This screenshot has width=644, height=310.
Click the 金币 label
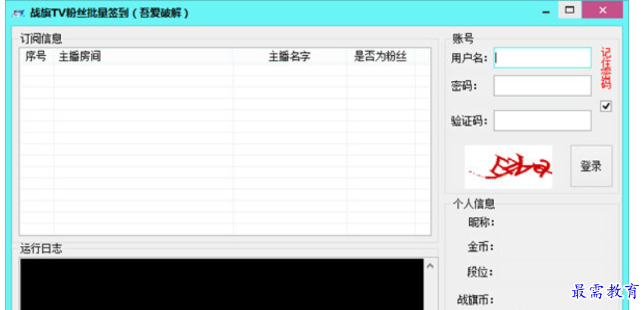pos(480,247)
